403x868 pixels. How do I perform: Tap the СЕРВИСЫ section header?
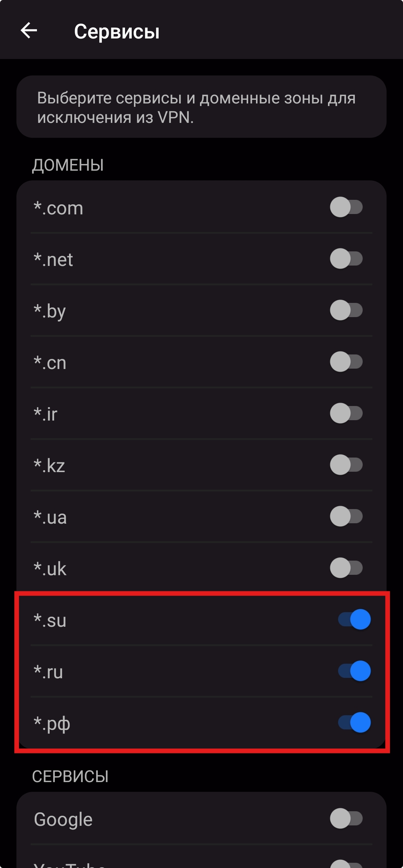[70, 777]
